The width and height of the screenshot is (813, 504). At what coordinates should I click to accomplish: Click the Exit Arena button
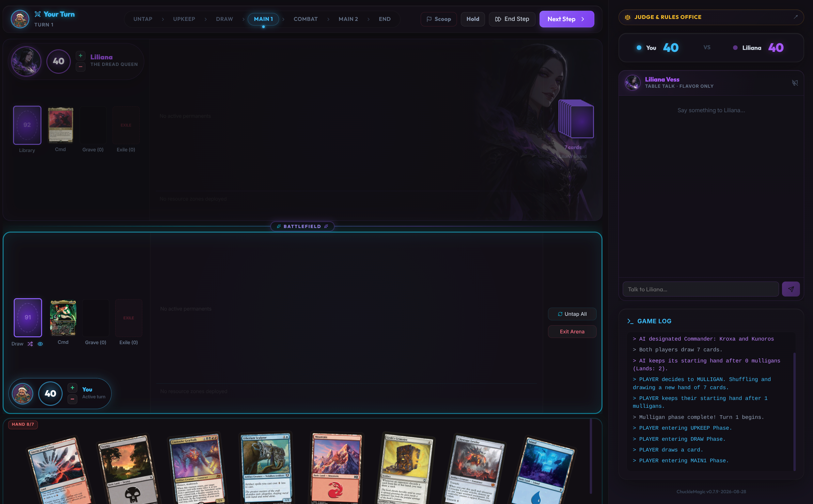[572, 332]
